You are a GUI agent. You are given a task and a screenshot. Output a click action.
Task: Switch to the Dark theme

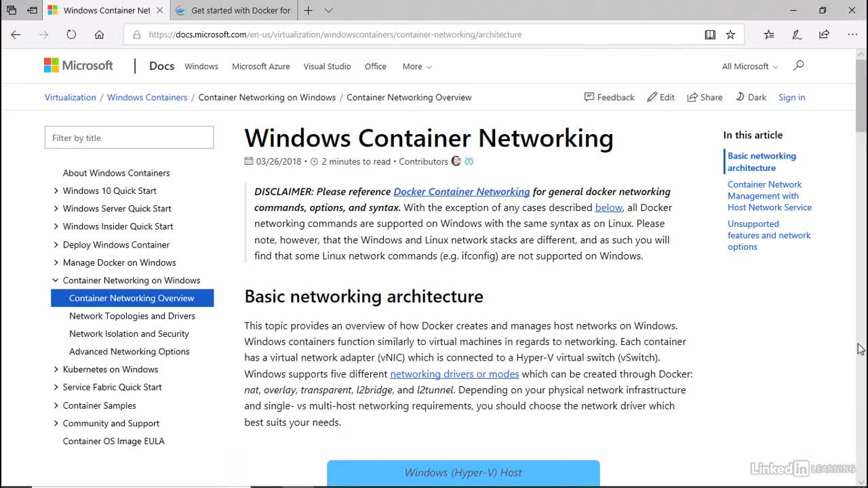click(x=751, y=98)
